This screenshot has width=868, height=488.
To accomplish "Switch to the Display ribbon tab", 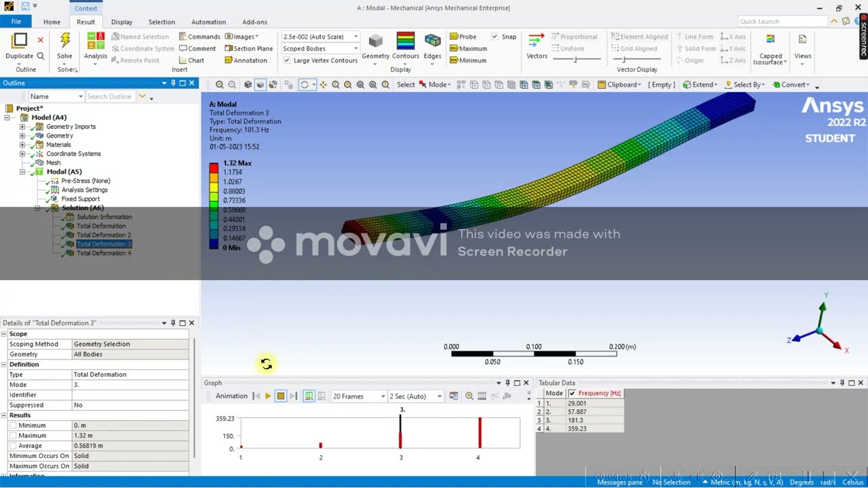I will coord(122,22).
